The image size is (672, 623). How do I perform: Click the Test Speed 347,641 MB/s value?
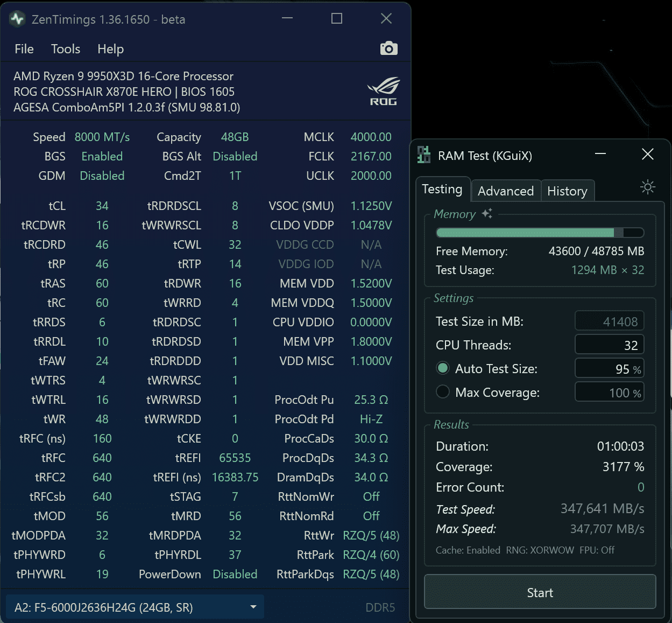click(602, 509)
